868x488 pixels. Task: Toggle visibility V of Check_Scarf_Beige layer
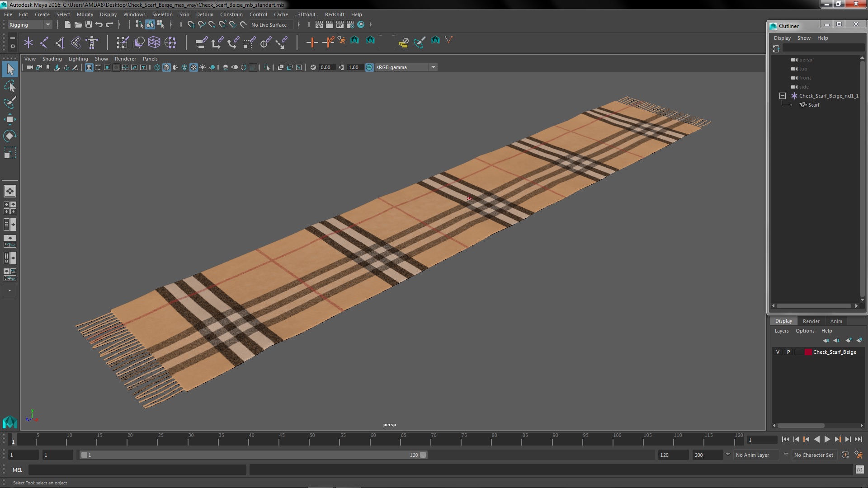pos(778,352)
